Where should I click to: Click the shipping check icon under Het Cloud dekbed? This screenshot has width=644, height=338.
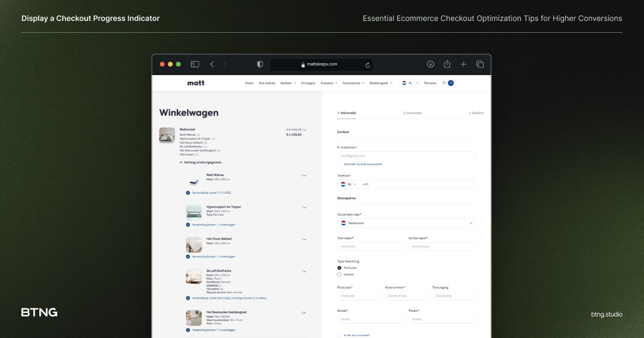188,256
